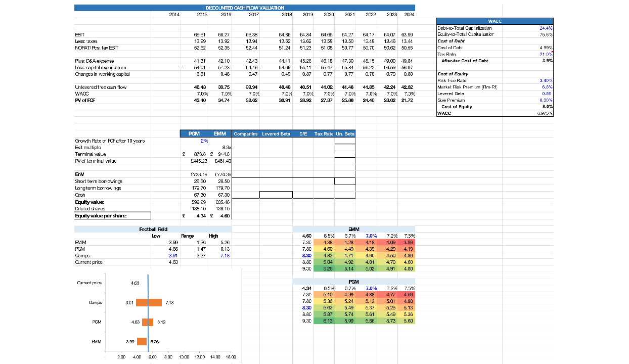Select the 'NOPAT/Post tax EBIT' row label

click(96, 47)
